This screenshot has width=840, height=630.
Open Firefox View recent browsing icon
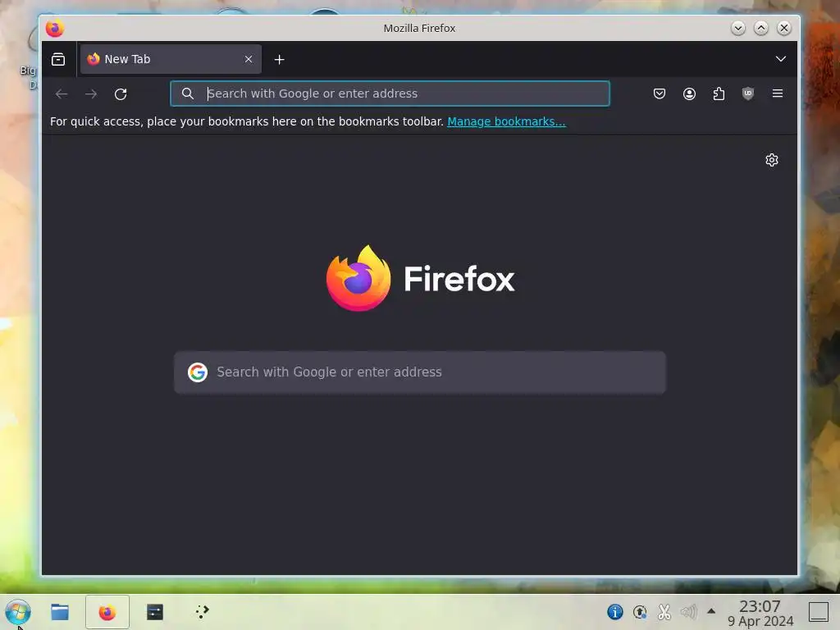tap(58, 59)
